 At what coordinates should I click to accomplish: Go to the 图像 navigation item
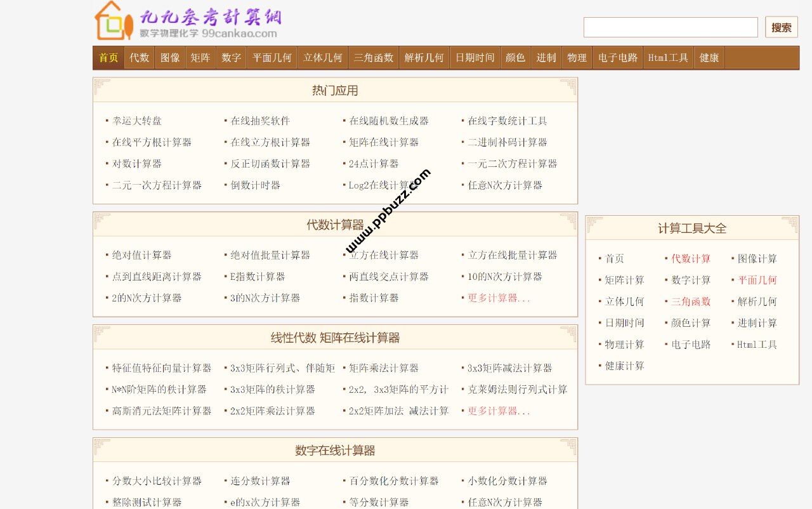(x=170, y=58)
